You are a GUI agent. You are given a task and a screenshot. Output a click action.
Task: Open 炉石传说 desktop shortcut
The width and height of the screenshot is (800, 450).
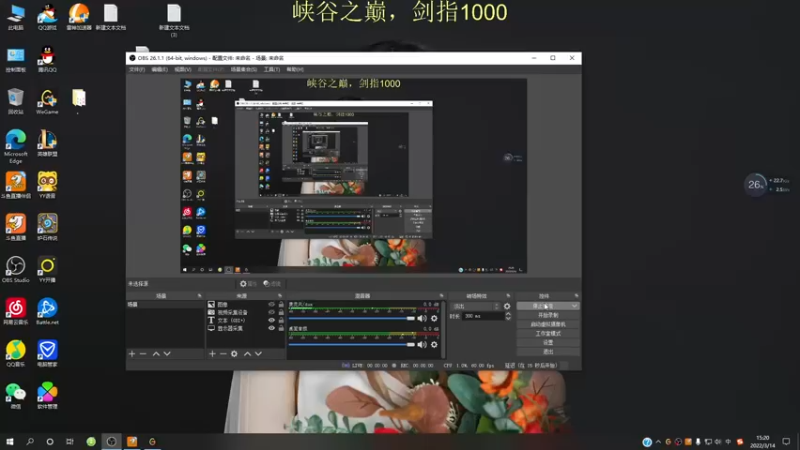coord(47,227)
